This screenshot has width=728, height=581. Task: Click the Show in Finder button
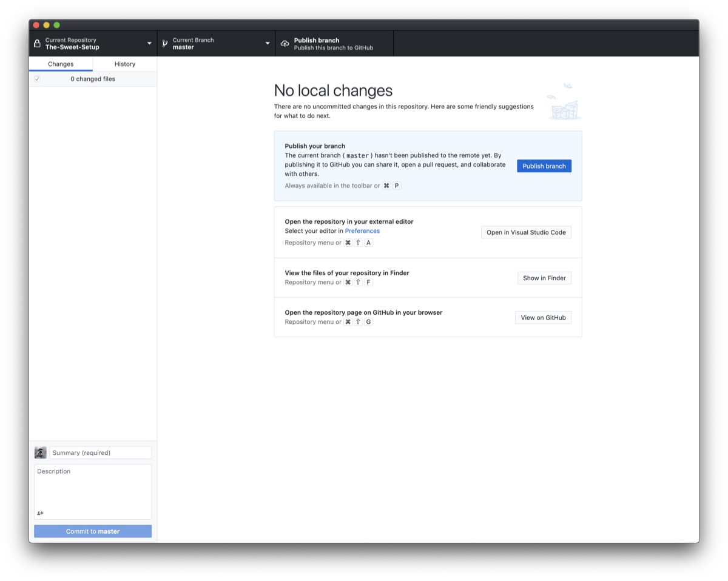pos(544,278)
